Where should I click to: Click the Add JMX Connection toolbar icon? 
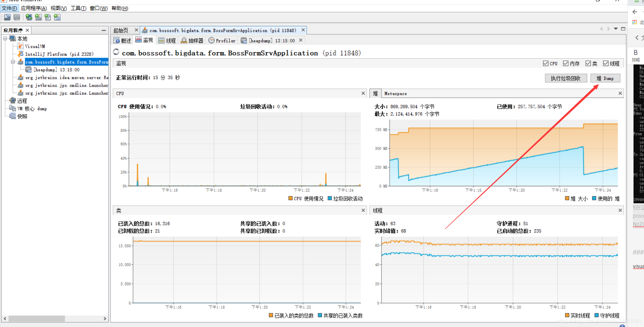pyautogui.click(x=38, y=17)
